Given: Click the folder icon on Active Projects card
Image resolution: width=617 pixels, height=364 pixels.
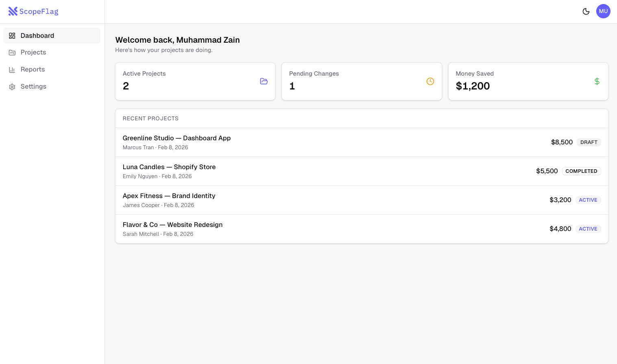Looking at the screenshot, I should (x=264, y=81).
